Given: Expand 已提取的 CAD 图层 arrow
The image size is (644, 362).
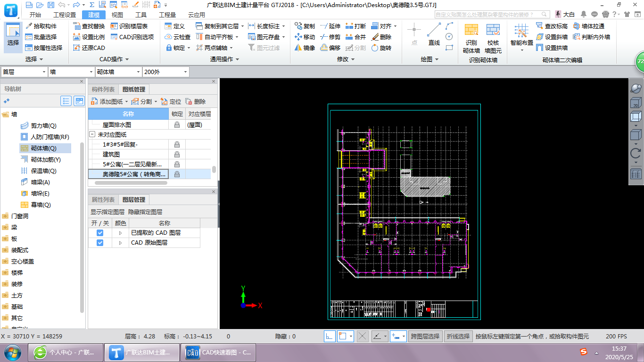Looking at the screenshot, I should (x=120, y=233).
